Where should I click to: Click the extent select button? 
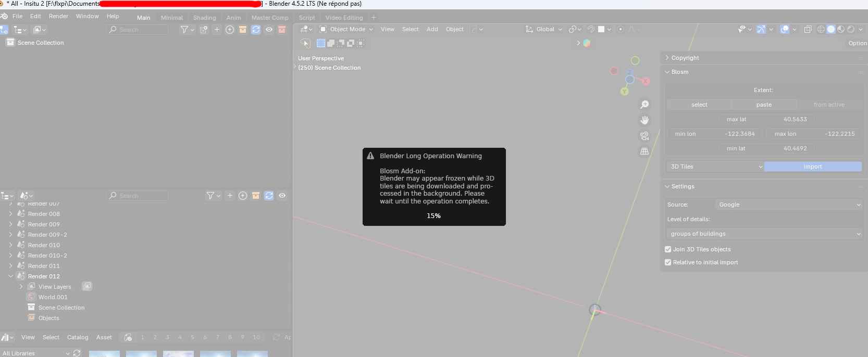tap(699, 105)
